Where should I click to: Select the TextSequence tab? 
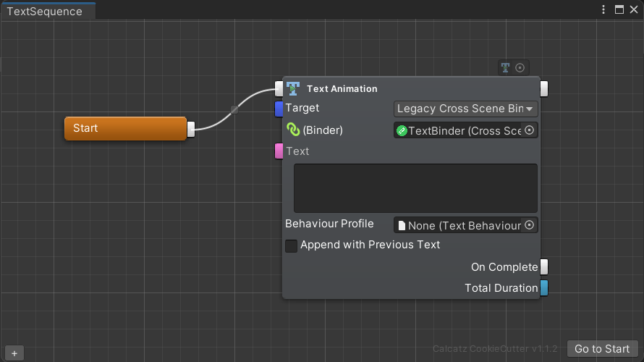[45, 11]
